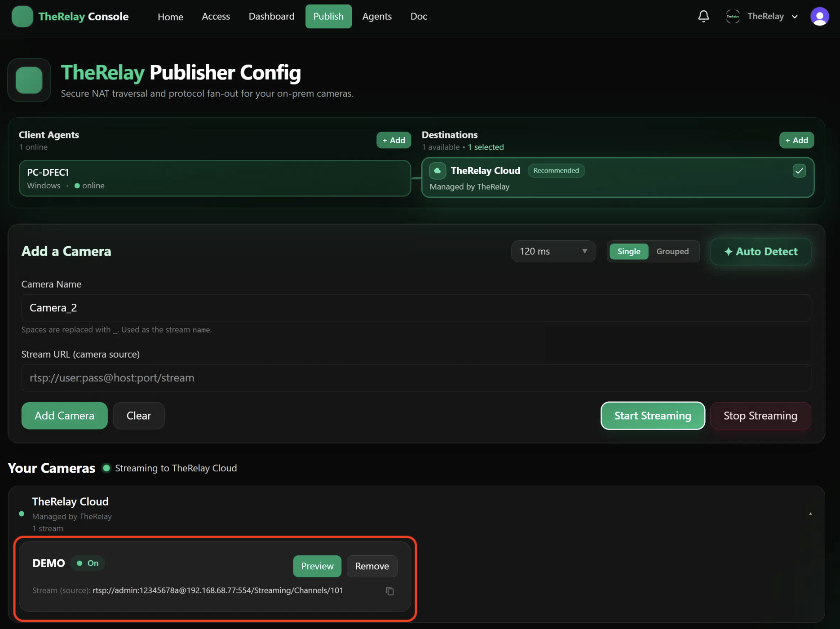The image size is (840, 629).
Task: Click the Recommended badge
Action: point(556,171)
